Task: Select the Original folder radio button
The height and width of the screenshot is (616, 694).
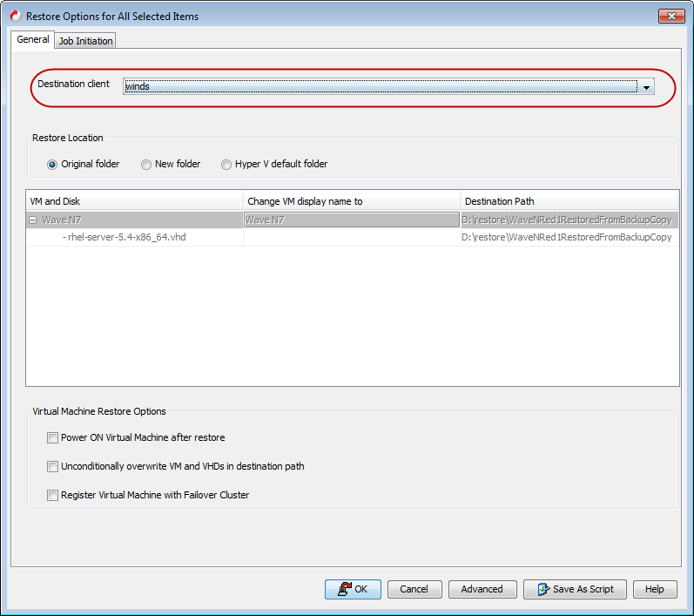Action: (52, 165)
